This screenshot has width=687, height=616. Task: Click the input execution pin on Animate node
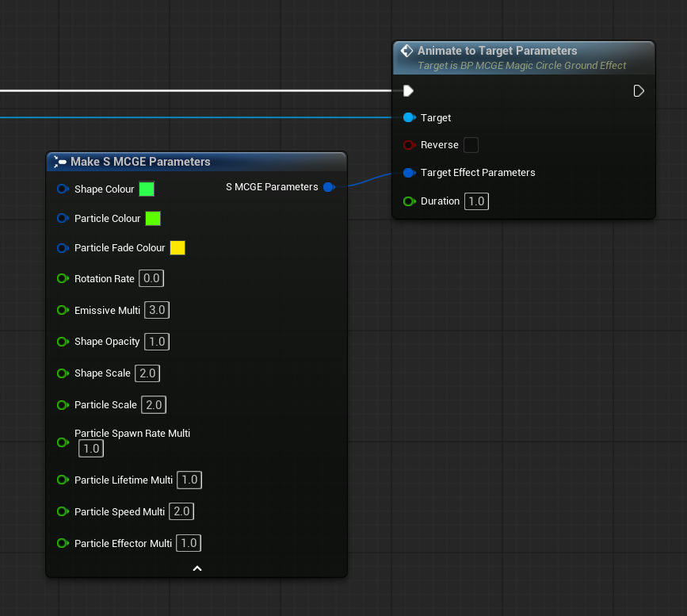[x=408, y=91]
